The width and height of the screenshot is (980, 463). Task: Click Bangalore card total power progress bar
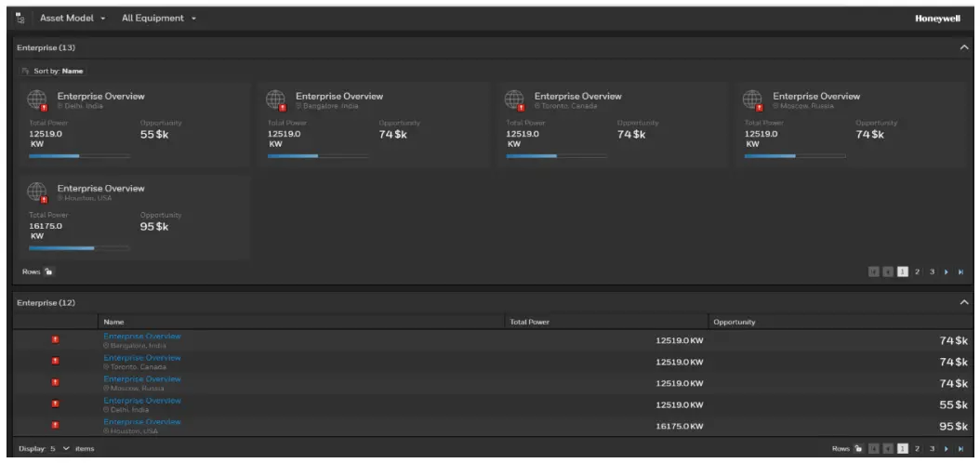point(318,155)
